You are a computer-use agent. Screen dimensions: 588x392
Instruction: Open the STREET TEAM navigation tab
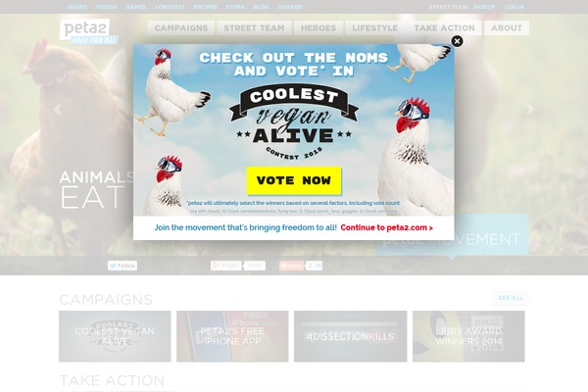click(x=254, y=28)
